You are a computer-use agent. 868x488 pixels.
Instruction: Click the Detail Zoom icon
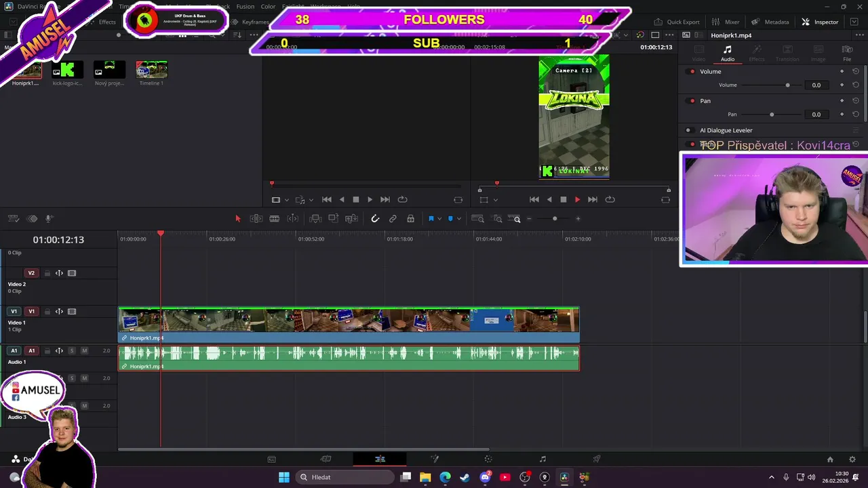pos(497,218)
